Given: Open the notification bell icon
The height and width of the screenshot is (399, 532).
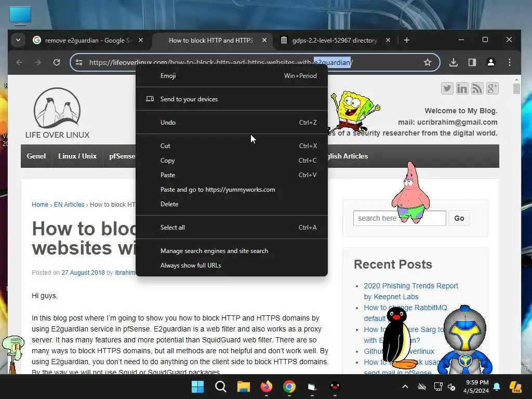Looking at the screenshot, I should point(497,387).
